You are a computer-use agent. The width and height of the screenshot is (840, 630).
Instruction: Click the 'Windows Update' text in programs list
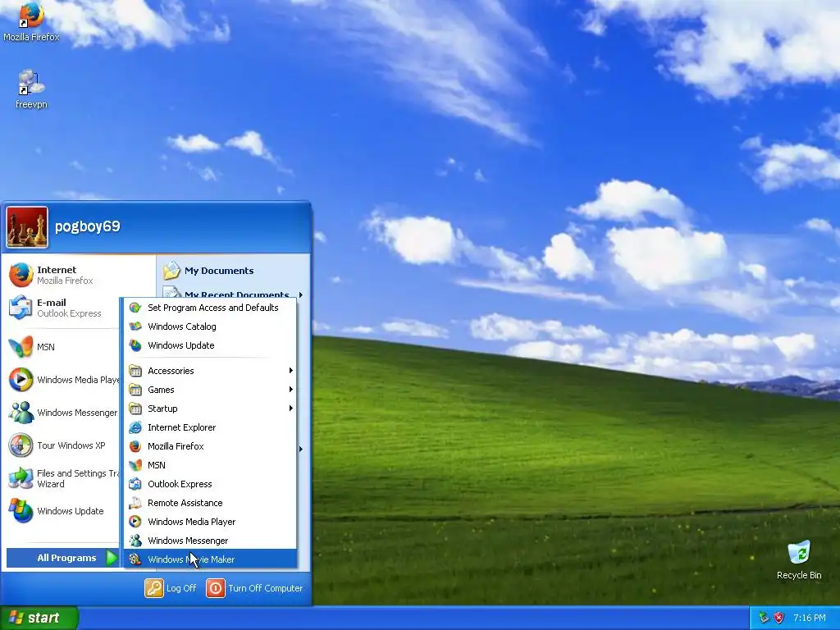coord(180,345)
